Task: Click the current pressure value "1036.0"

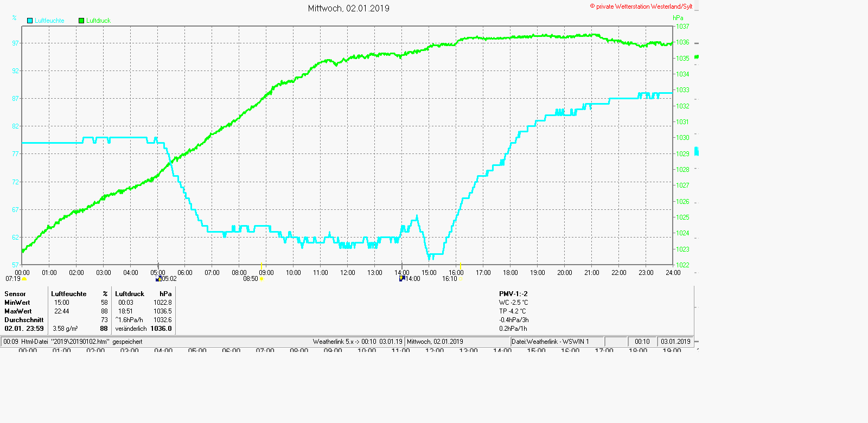Action: [161, 329]
